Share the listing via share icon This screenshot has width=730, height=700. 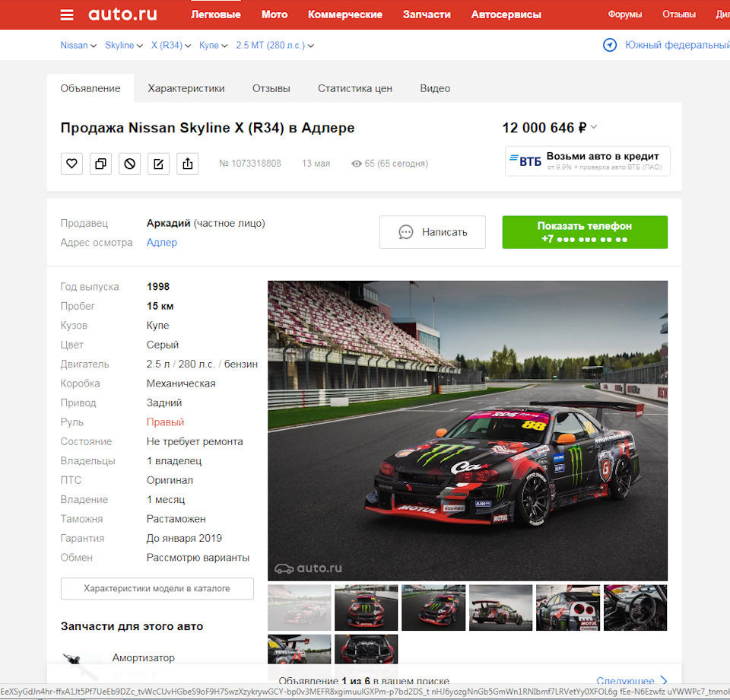187,164
